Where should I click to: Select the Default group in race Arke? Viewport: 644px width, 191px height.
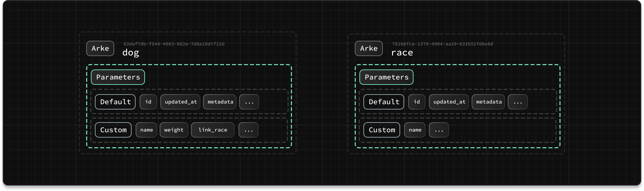tap(384, 102)
